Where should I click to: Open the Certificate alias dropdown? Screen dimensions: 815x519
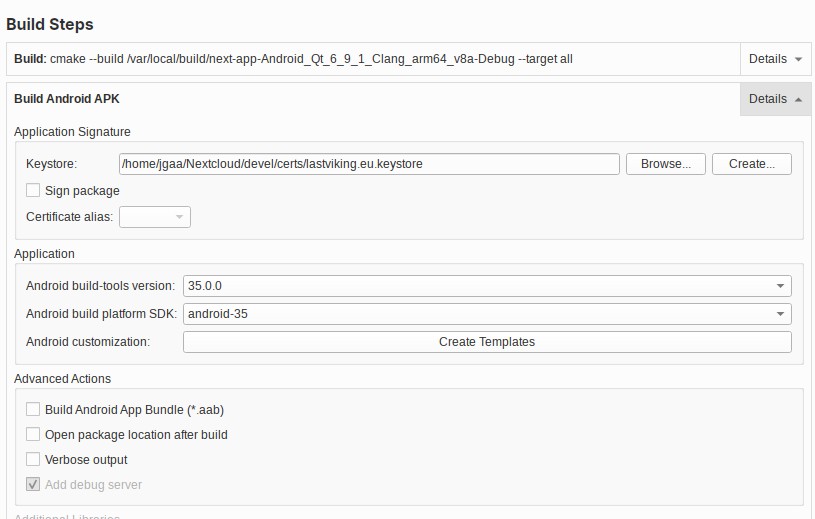[x=155, y=217]
